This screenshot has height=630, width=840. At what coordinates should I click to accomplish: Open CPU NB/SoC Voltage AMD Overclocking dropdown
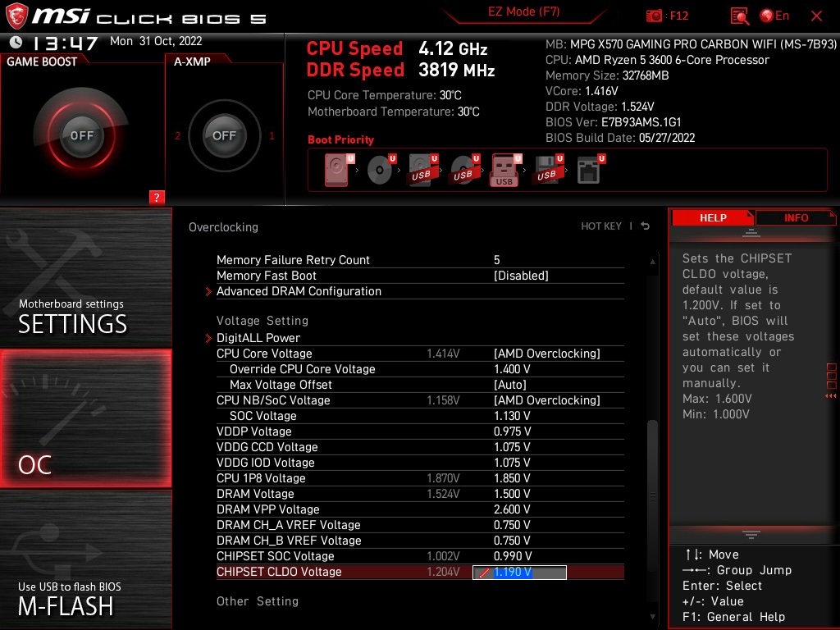(546, 400)
